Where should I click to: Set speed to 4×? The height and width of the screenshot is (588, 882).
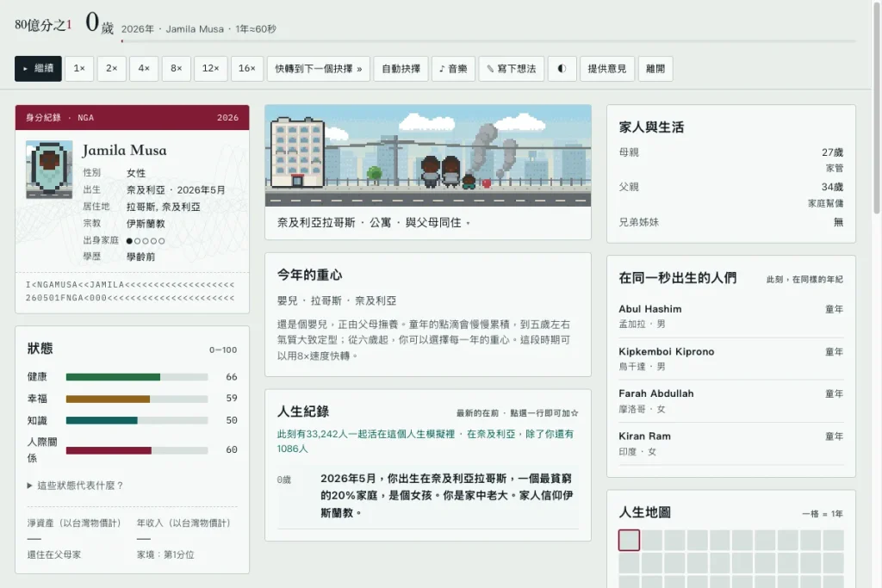point(144,69)
